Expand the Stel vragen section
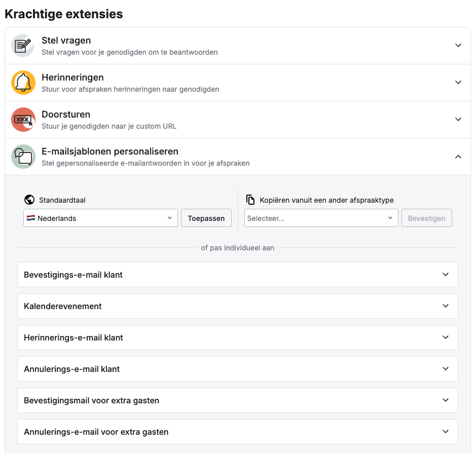The width and height of the screenshot is (476, 453). [x=458, y=46]
